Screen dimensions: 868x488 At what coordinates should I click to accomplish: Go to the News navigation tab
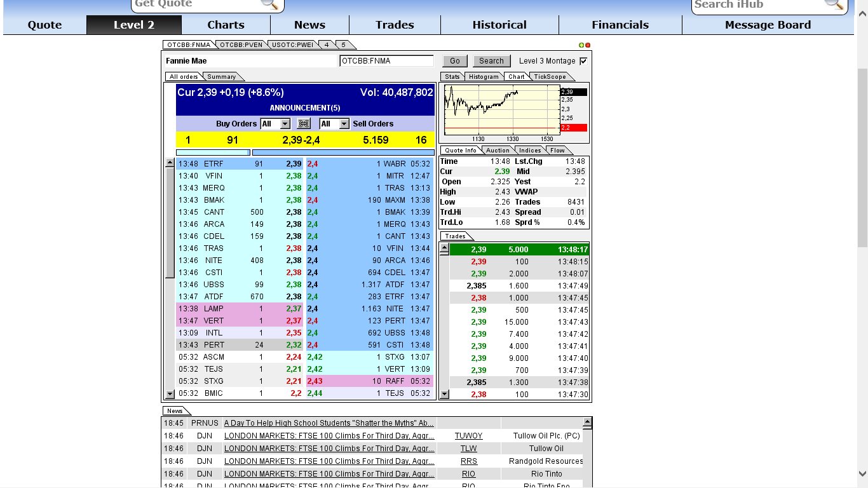tap(309, 25)
